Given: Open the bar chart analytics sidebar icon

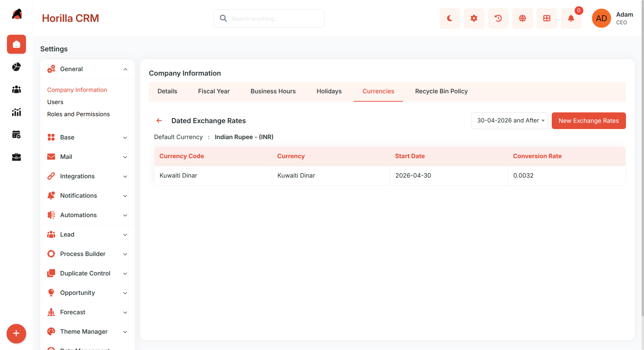Looking at the screenshot, I should pyautogui.click(x=16, y=112).
